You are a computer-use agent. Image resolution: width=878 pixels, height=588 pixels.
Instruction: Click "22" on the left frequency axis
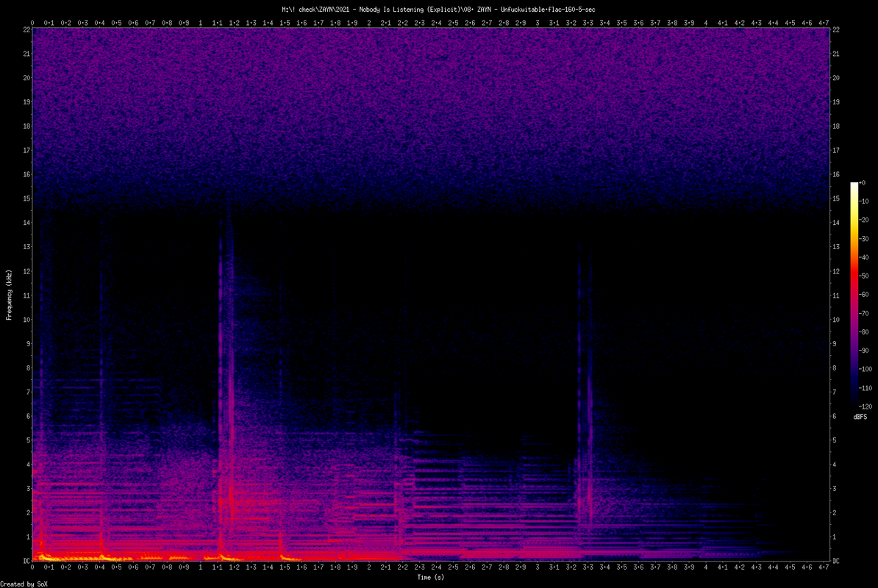click(x=26, y=29)
